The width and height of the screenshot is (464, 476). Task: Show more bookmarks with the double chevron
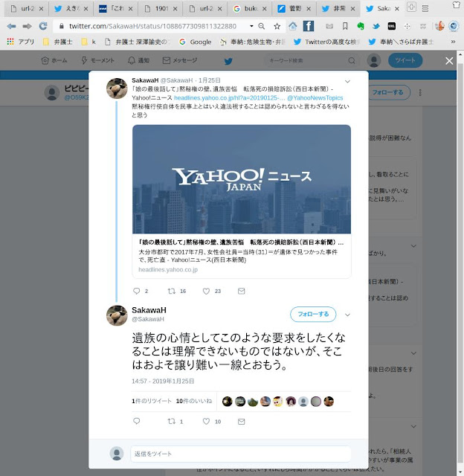coord(453,42)
